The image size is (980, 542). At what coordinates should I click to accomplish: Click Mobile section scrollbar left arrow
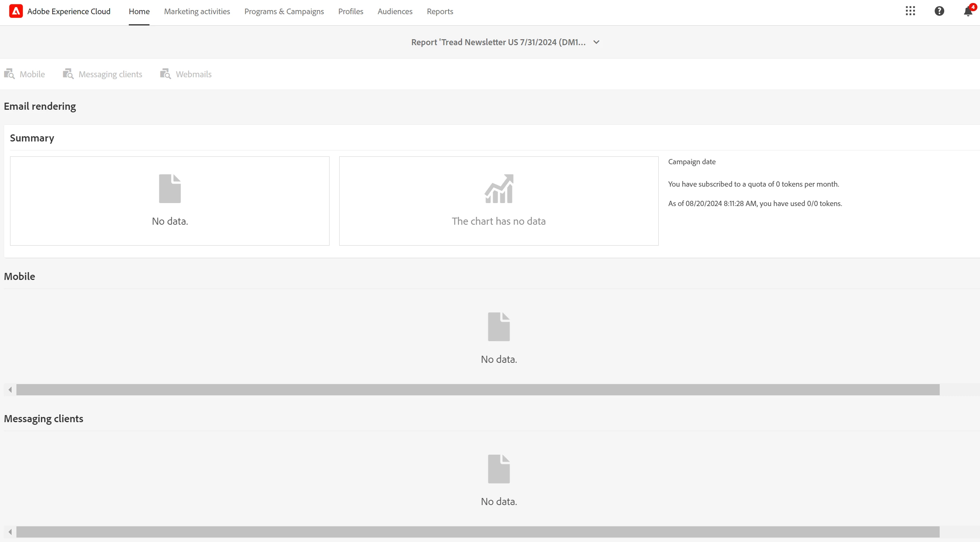coord(10,389)
